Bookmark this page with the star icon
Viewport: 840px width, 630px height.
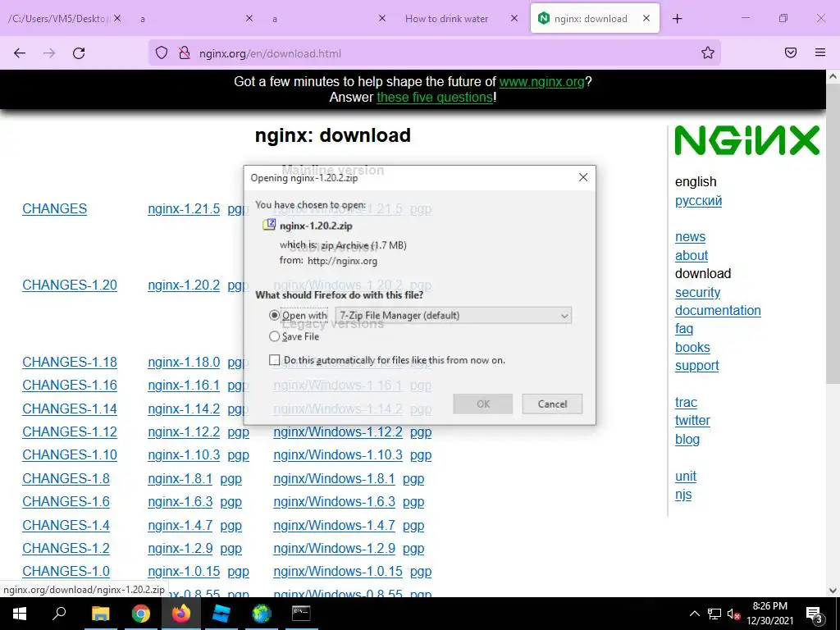coord(708,52)
